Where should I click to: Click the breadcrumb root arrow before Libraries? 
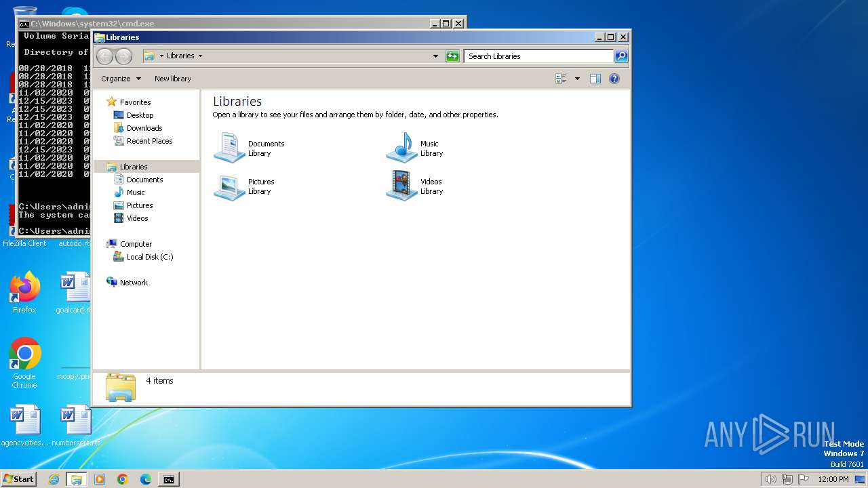(161, 56)
